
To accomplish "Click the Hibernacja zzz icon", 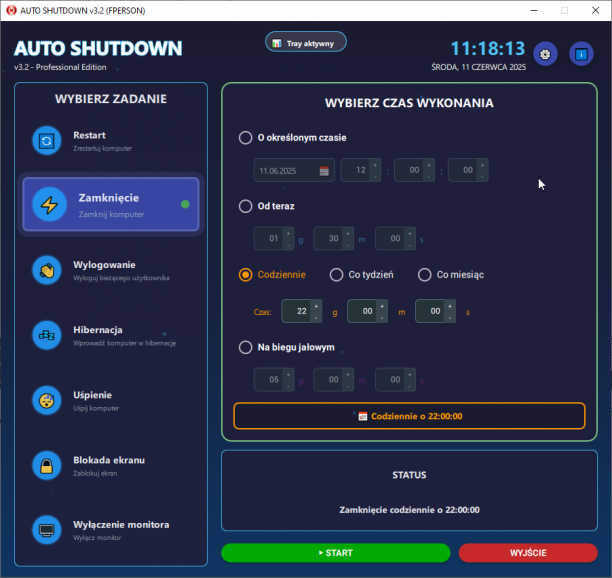I will [x=46, y=335].
